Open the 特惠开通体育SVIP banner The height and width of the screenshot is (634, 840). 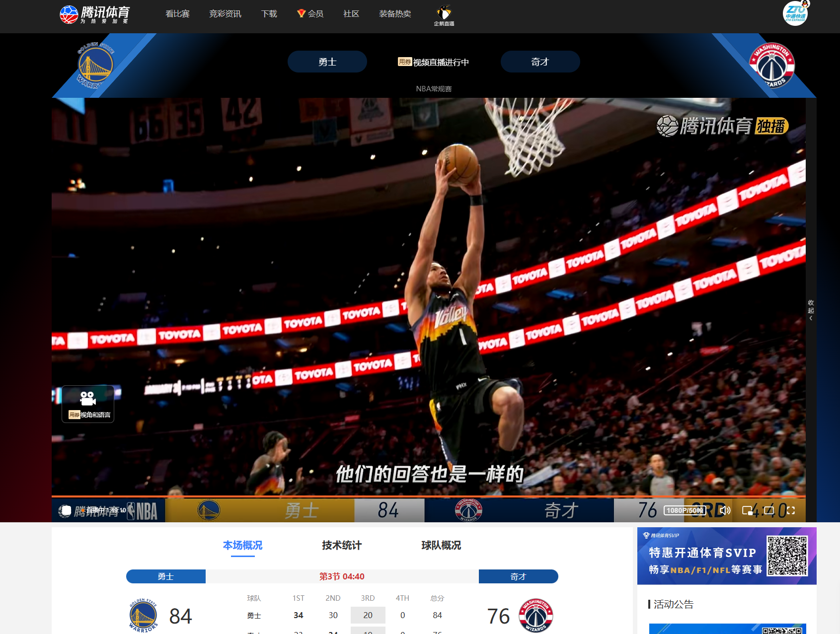pyautogui.click(x=727, y=556)
